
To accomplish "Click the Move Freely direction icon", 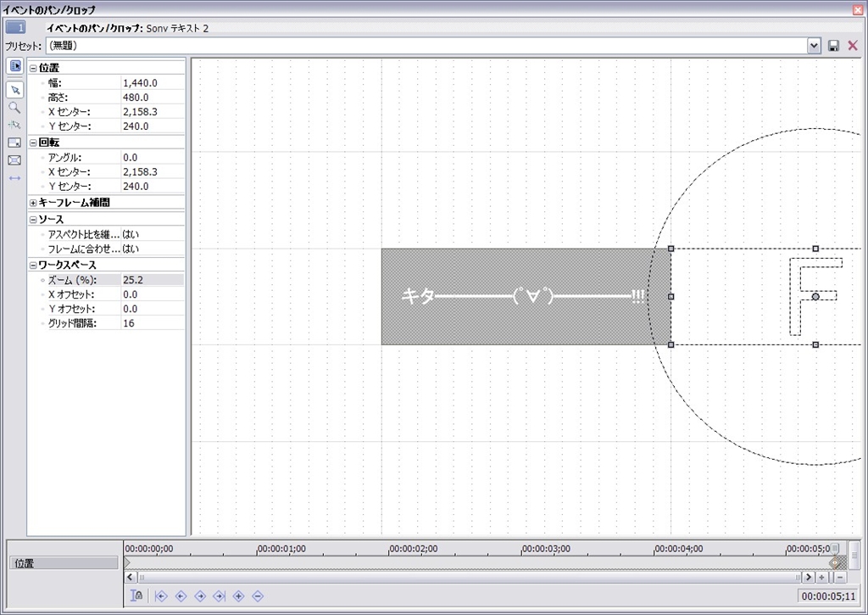I will tap(14, 178).
